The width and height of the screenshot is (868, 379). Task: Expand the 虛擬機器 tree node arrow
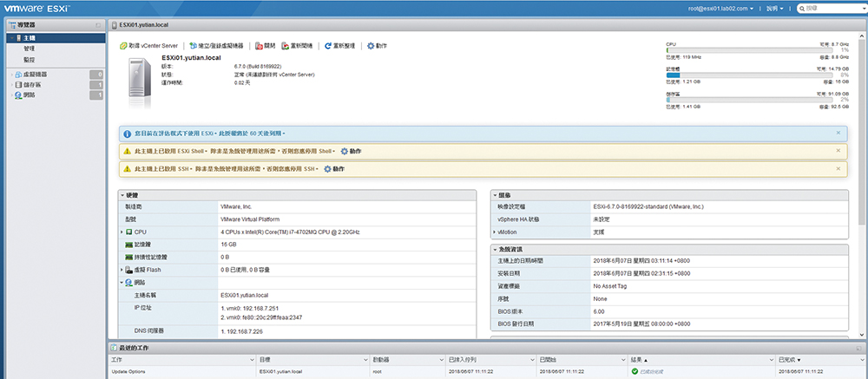coord(11,74)
